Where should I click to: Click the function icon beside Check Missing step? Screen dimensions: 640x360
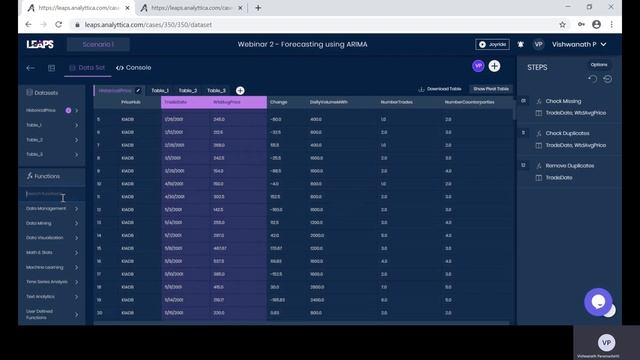point(539,101)
